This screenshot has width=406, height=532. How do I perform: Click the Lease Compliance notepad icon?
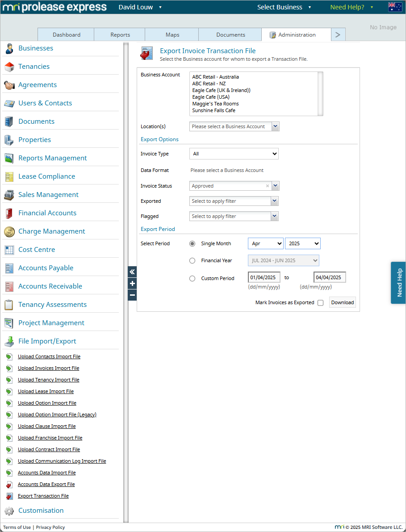coord(9,177)
